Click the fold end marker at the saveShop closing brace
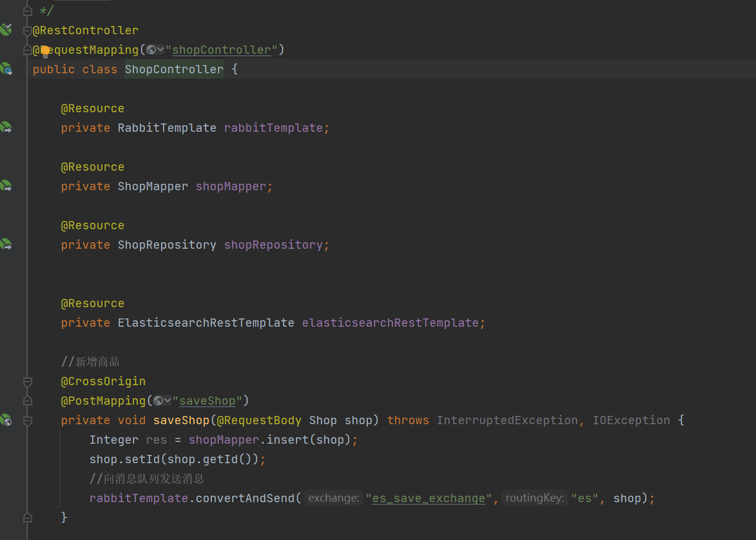This screenshot has height=540, width=756. (x=27, y=518)
